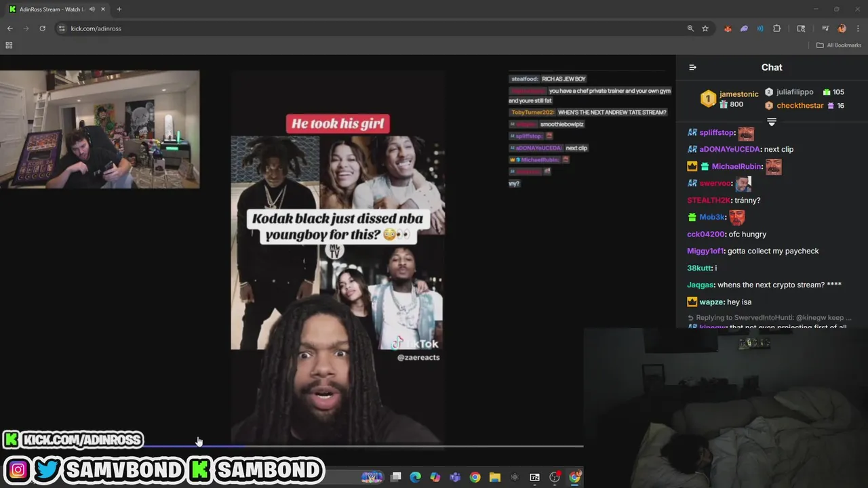The image size is (868, 488).
Task: Click the taskbar search box graphic
Action: pyautogui.click(x=373, y=477)
